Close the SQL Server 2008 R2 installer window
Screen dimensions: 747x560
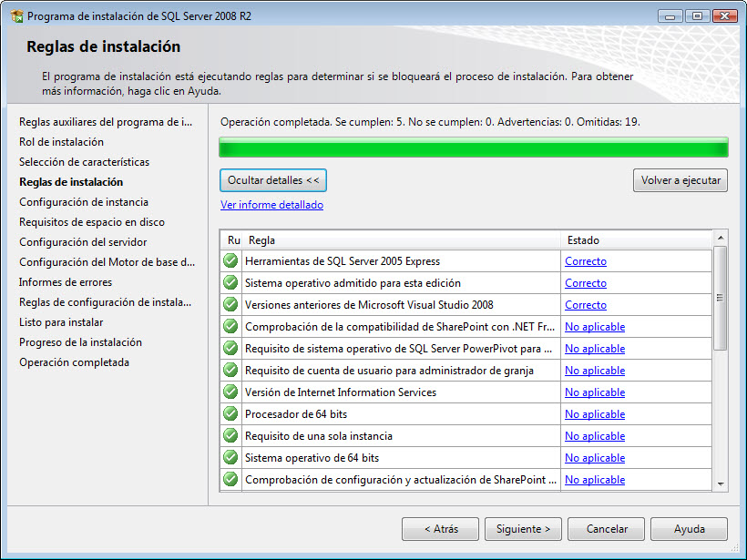[724, 16]
